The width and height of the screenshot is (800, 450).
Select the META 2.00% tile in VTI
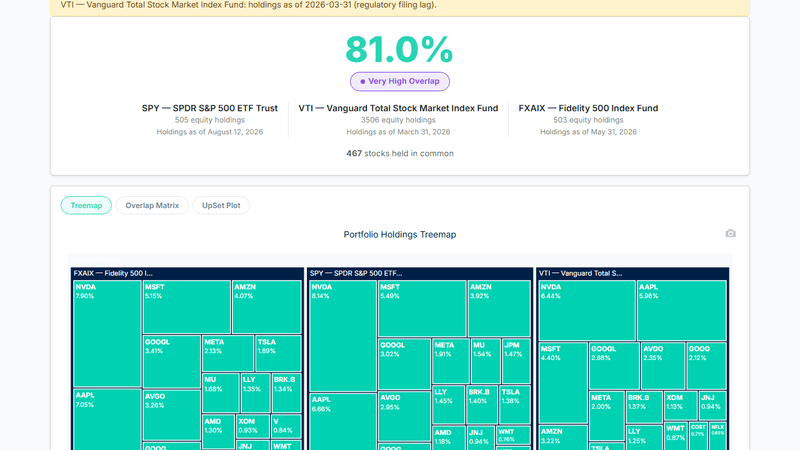(x=607, y=415)
